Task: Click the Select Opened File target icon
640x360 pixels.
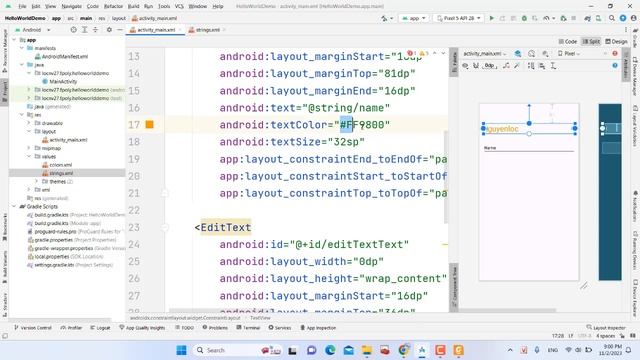Action: (x=73, y=30)
